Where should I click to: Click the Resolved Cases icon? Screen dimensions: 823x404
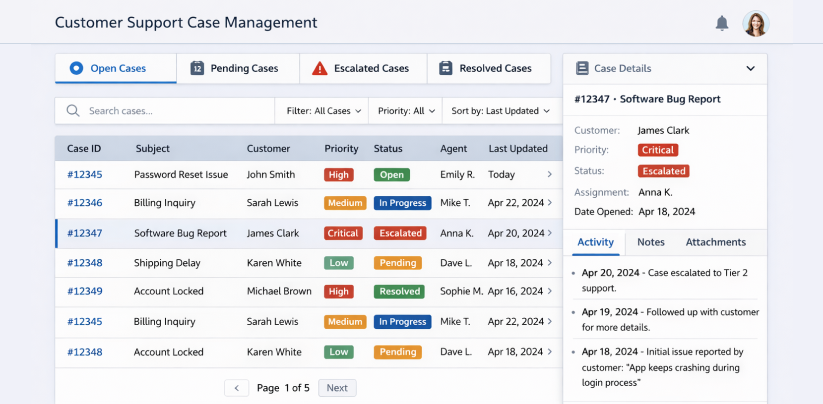click(446, 69)
